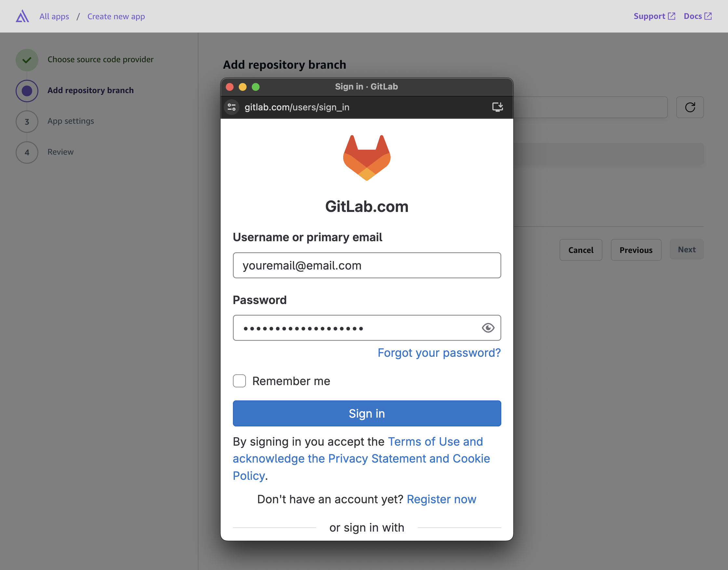Open the Docs external link
This screenshot has height=570, width=728.
[x=697, y=16]
